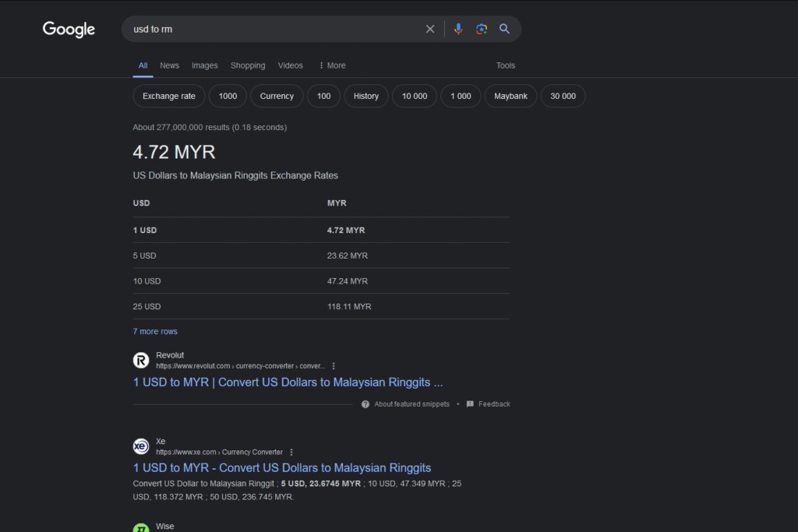This screenshot has height=532, width=798.
Task: Switch to the News tab
Action: click(169, 65)
